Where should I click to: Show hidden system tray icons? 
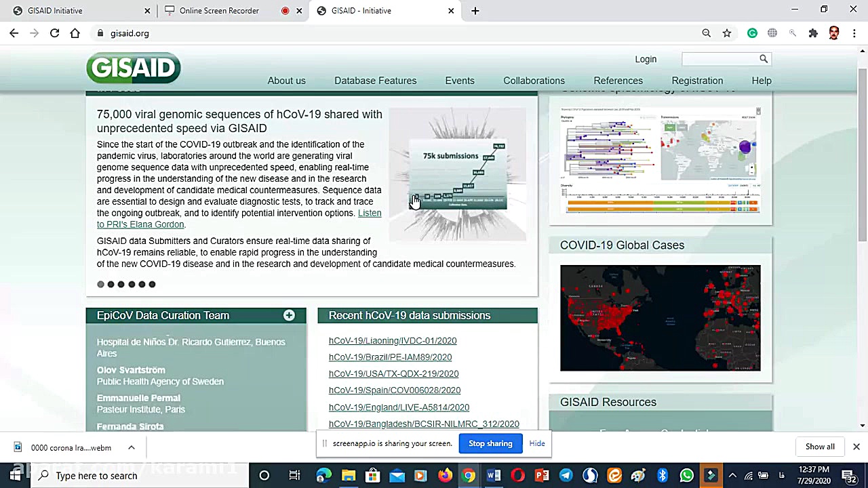[732, 476]
